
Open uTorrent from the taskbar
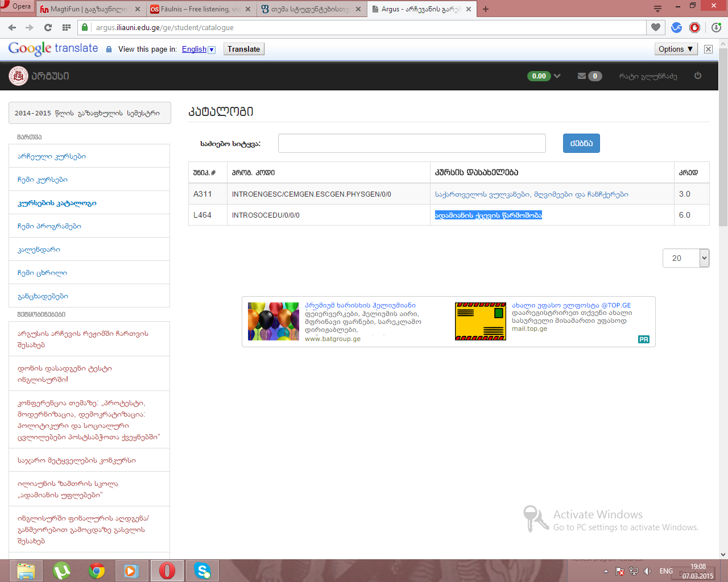coord(61,571)
